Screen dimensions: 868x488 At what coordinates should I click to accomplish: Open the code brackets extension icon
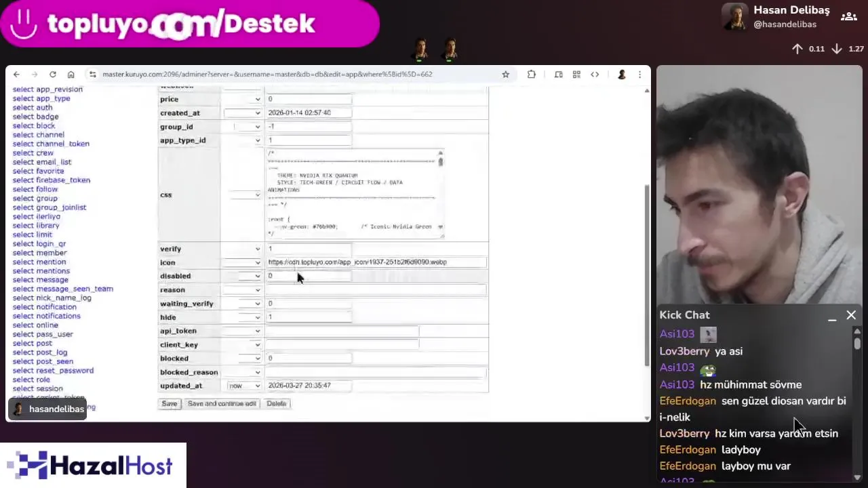click(595, 75)
